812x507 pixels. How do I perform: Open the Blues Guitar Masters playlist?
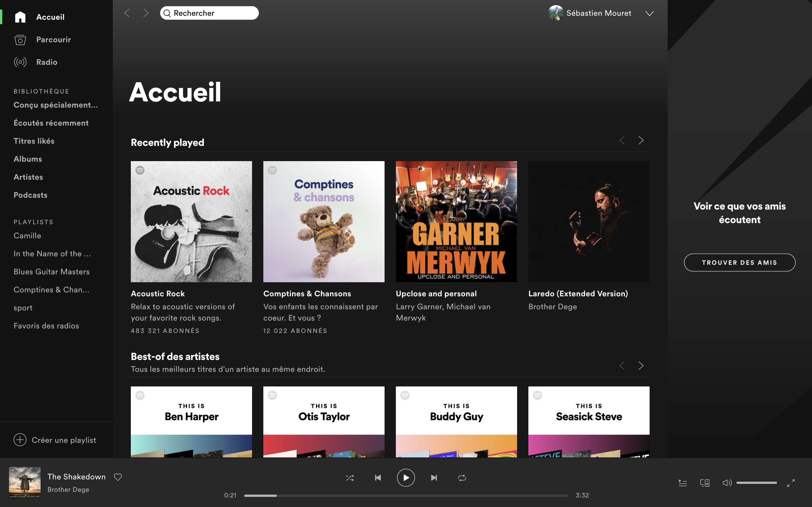tap(52, 272)
